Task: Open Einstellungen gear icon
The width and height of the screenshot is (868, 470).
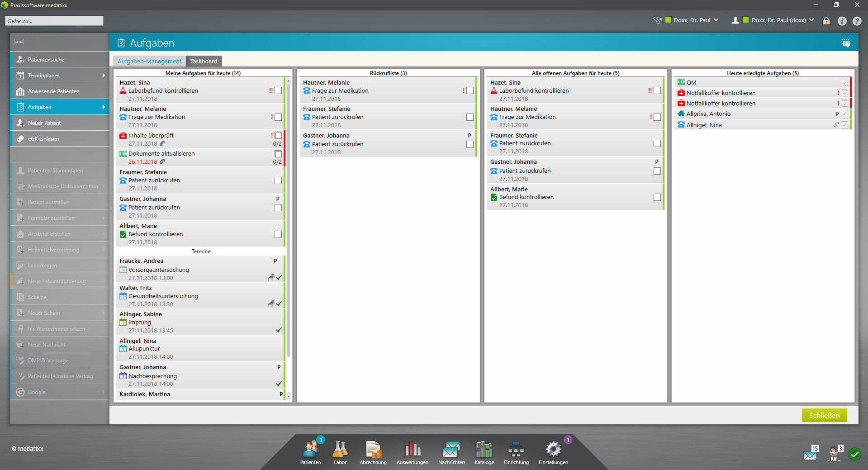Action: pyautogui.click(x=553, y=451)
